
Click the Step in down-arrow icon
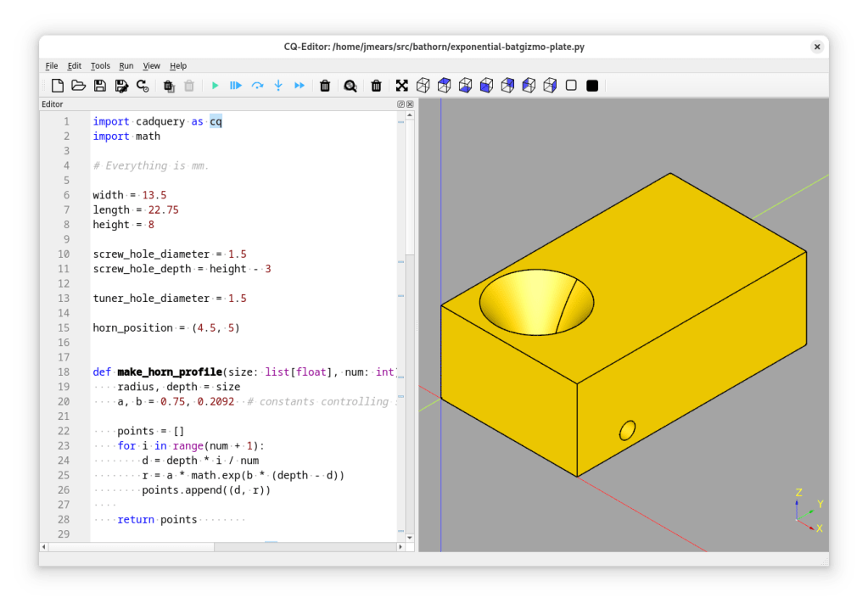278,86
